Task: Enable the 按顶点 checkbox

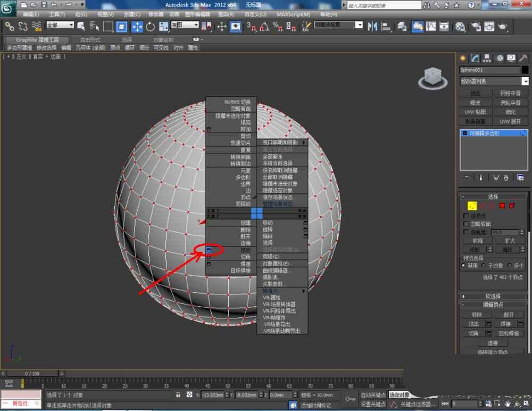Action: point(467,216)
